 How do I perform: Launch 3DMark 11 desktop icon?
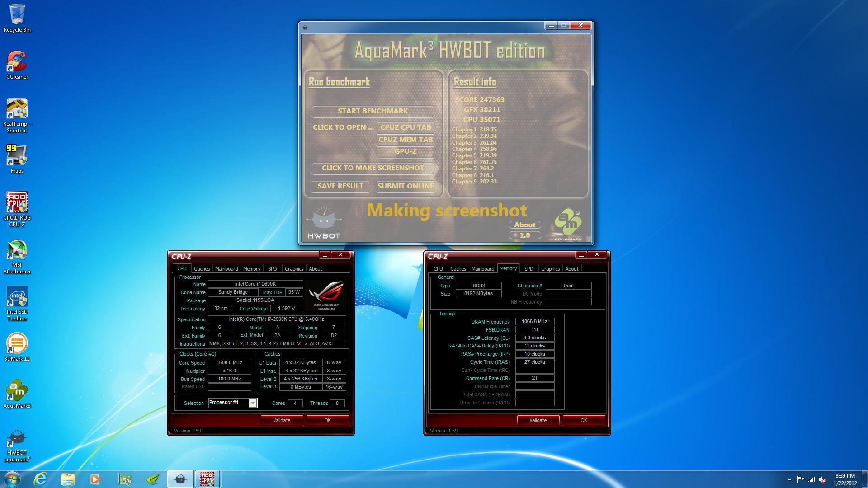coord(17,347)
